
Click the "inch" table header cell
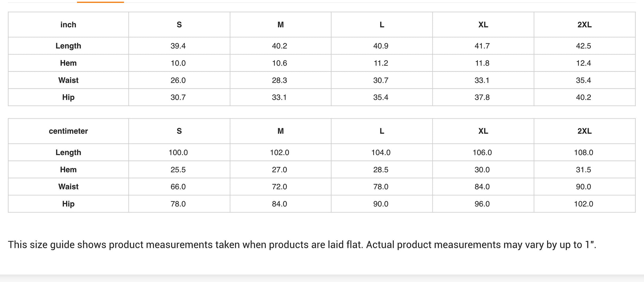68,25
